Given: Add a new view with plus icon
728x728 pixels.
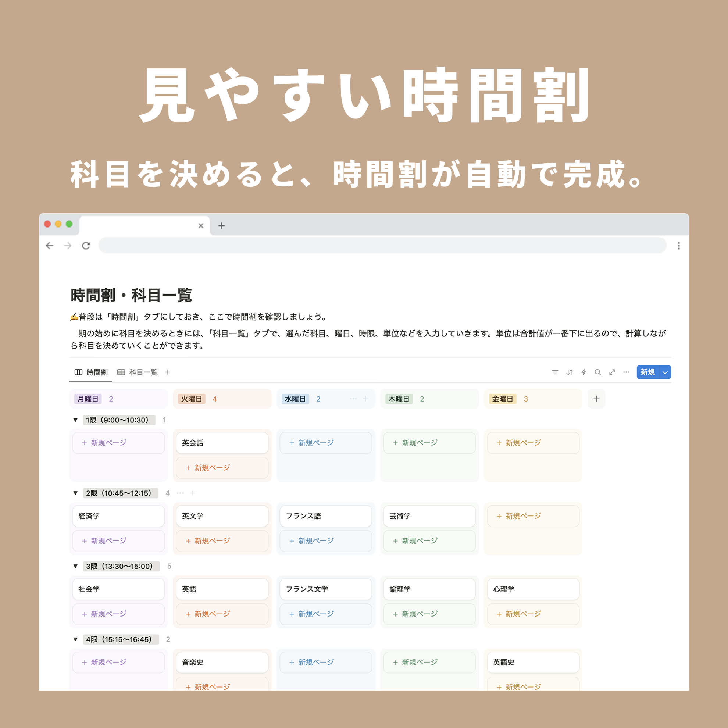Looking at the screenshot, I should point(168,372).
